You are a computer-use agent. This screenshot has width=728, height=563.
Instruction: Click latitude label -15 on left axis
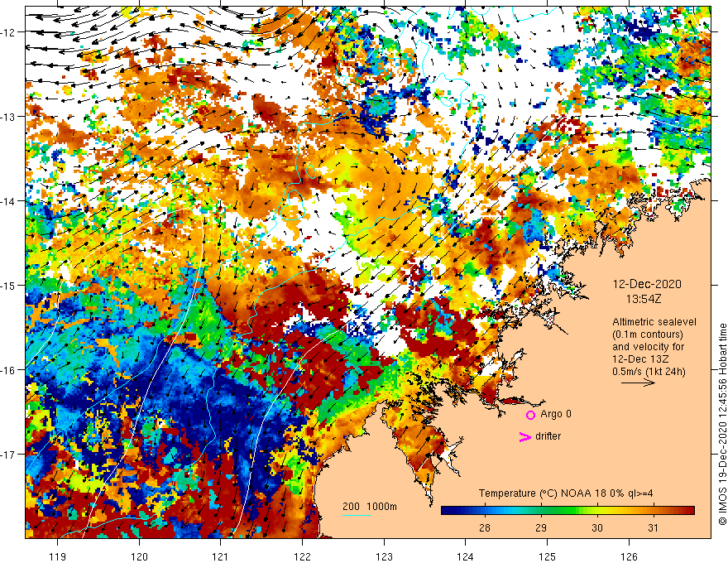coord(8,285)
